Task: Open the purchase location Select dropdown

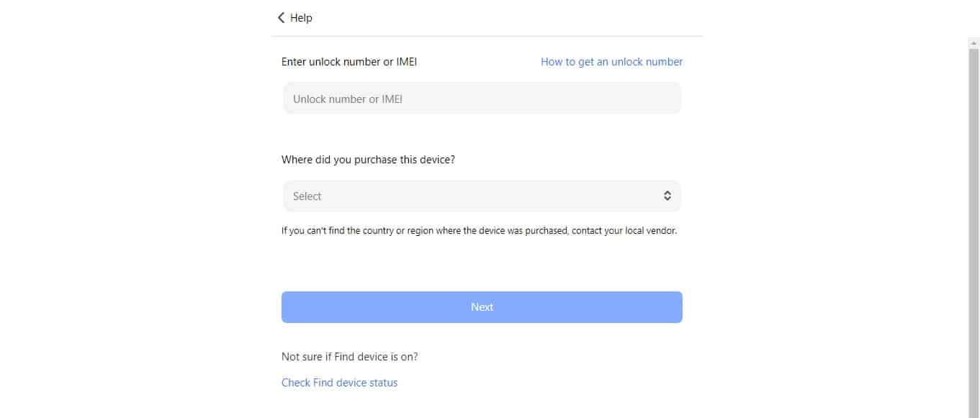Action: click(481, 195)
